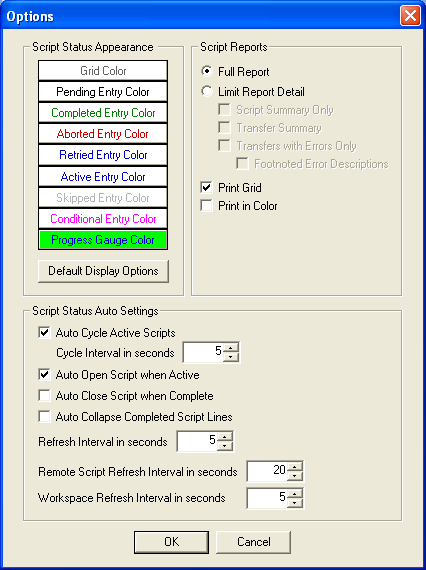
Task: Confirm settings with OK button
Action: coord(172,542)
